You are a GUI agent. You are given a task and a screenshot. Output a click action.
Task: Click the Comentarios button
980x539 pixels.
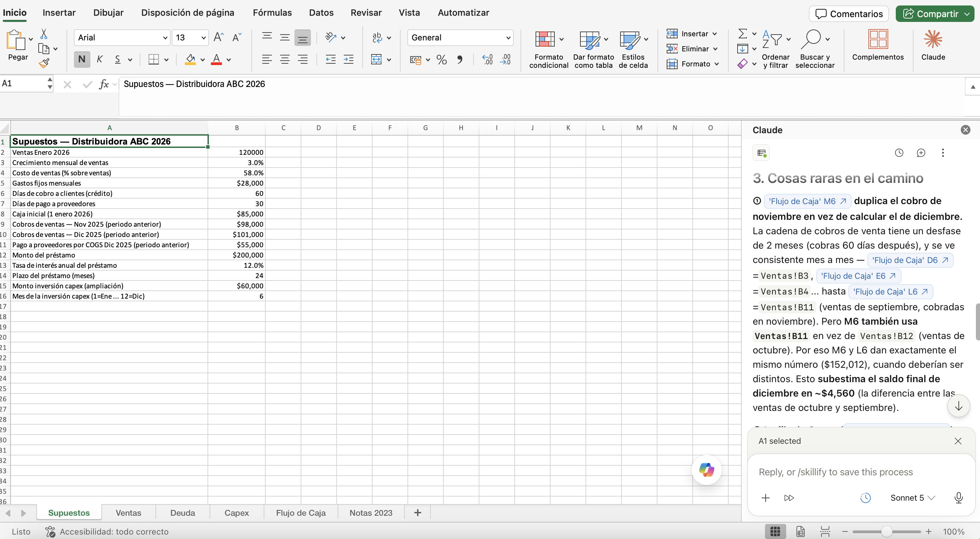pos(849,14)
